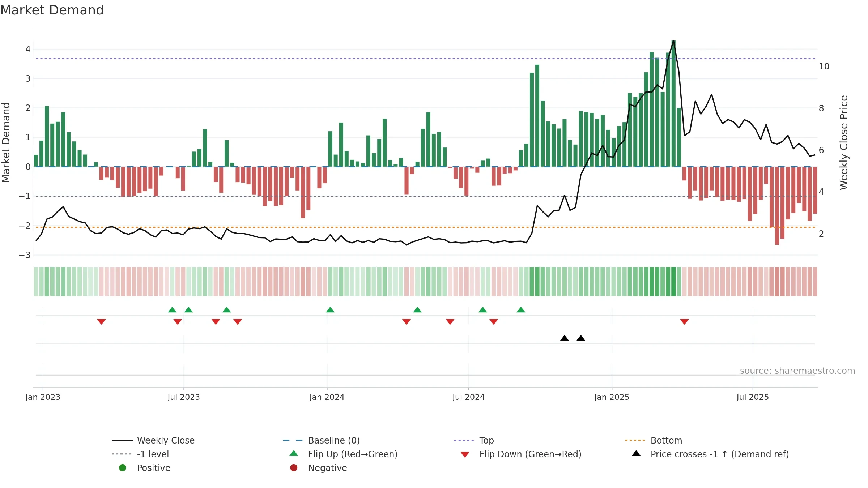This screenshot has height=488, width=868.
Task: Click the −3 tick on demand axis
Action: pos(25,255)
